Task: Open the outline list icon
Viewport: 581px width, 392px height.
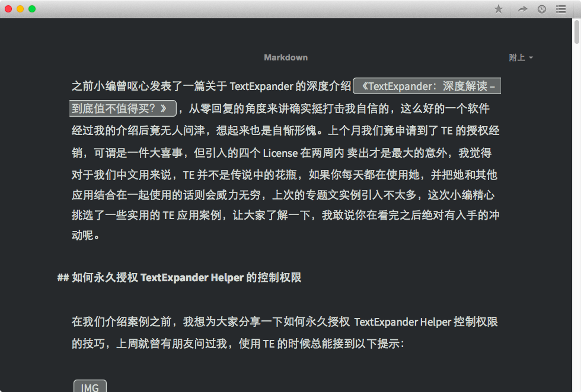Action: point(560,9)
